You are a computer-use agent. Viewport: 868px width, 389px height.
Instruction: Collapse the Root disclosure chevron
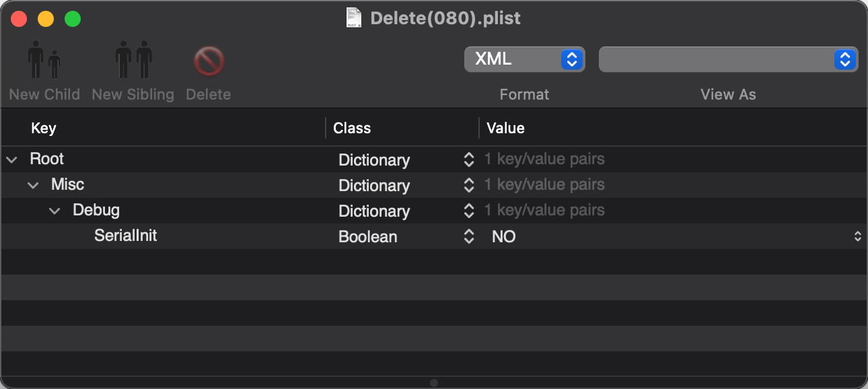[x=11, y=160]
